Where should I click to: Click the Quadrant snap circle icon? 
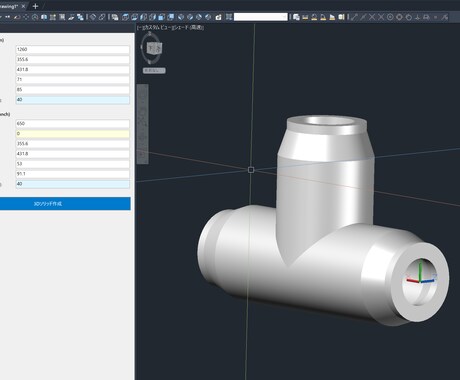point(408,17)
